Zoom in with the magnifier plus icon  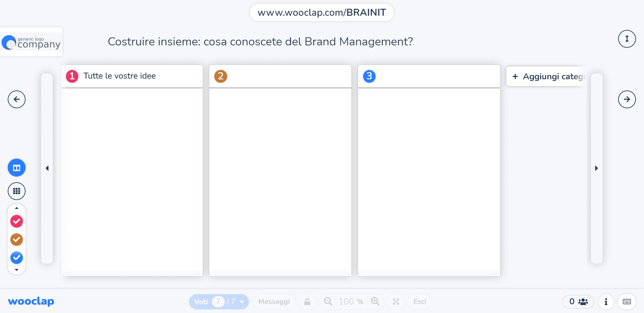pyautogui.click(x=375, y=302)
